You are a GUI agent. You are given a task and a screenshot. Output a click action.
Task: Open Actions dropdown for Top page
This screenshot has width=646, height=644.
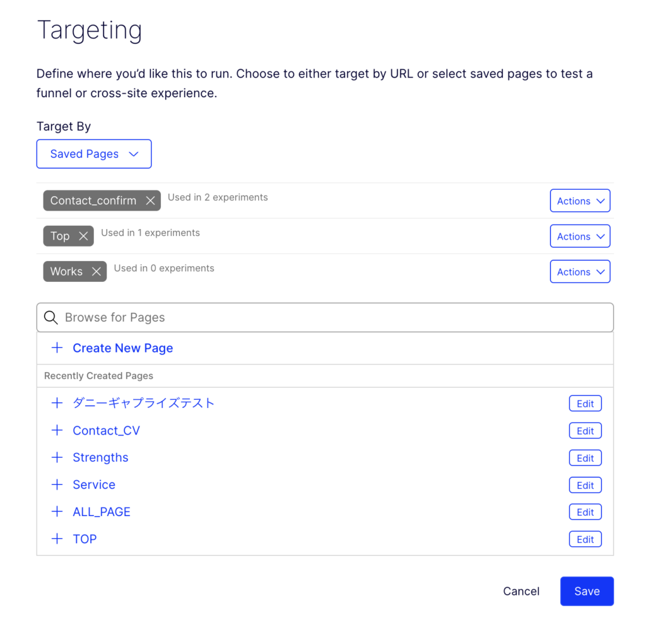(580, 236)
